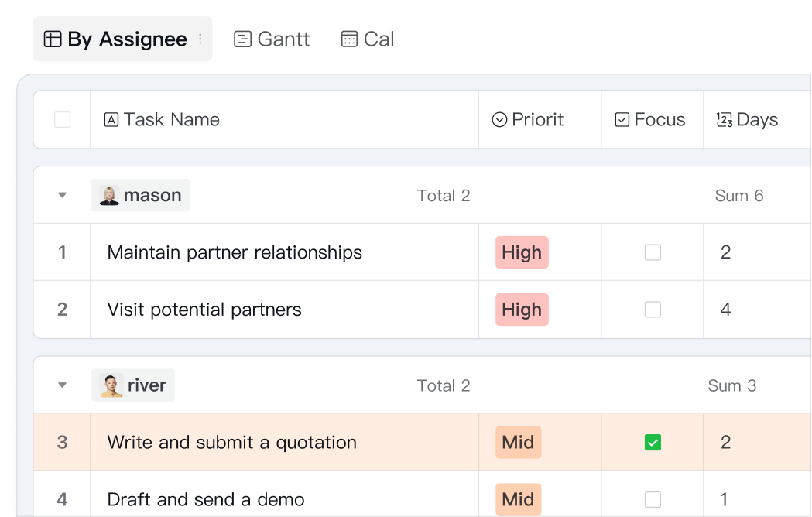This screenshot has width=812, height=517.
Task: Click the High tag on Visit potential partners
Action: click(522, 310)
